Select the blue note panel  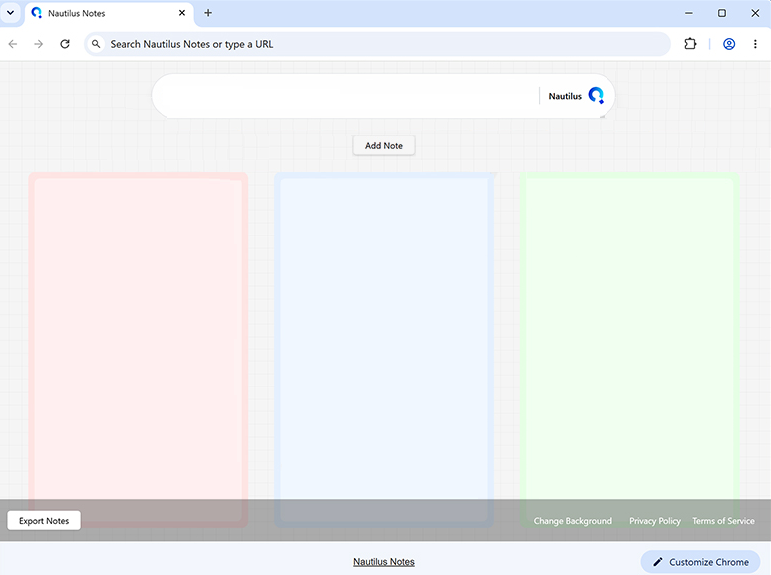pyautogui.click(x=384, y=350)
